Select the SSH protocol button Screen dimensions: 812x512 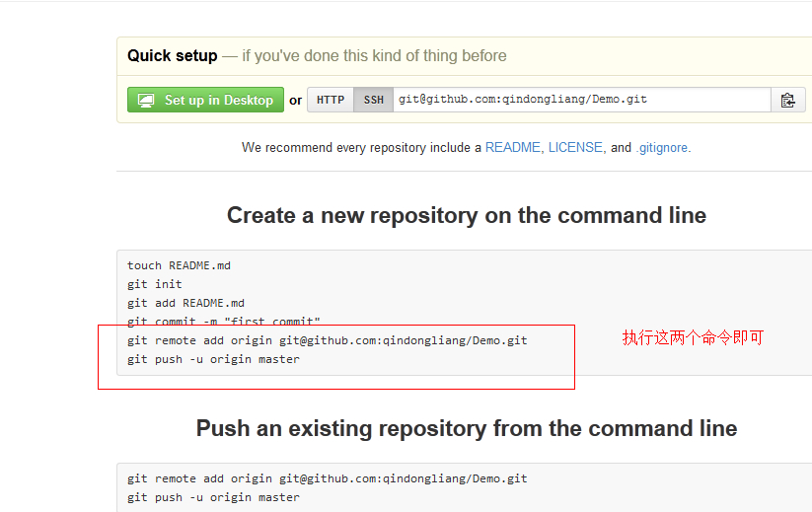(373, 100)
